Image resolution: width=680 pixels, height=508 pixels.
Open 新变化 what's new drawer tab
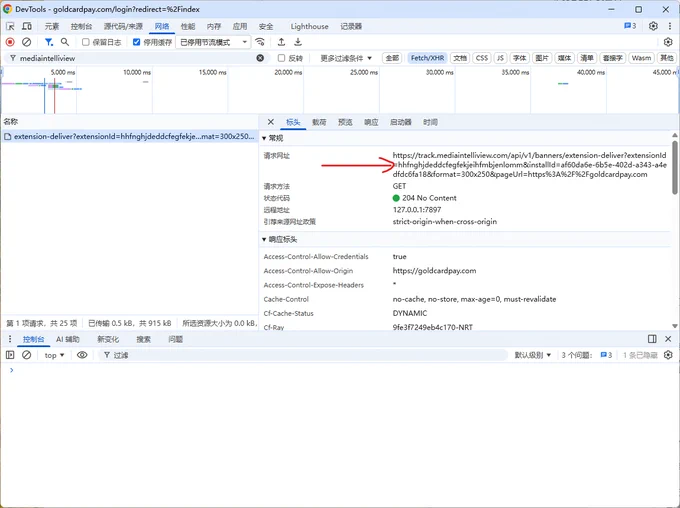point(108,339)
